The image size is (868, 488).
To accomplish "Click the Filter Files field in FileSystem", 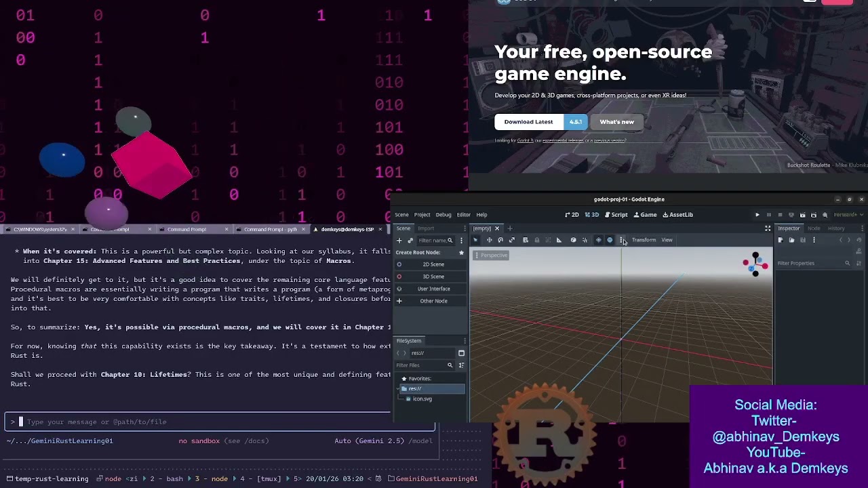I will (425, 365).
